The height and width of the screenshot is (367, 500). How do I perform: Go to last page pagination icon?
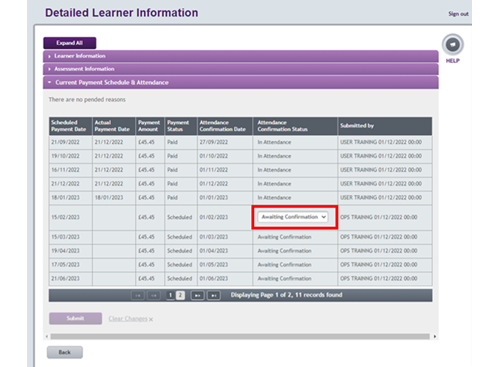pos(214,295)
